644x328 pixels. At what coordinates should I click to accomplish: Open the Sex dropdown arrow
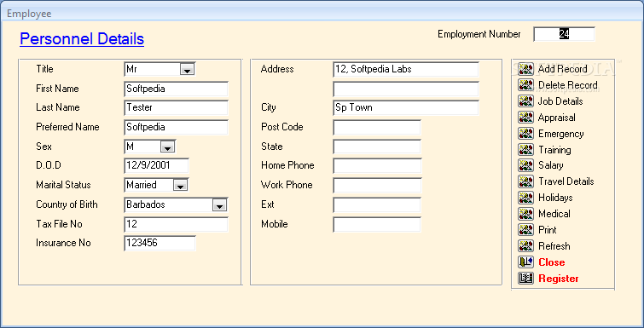tap(168, 147)
